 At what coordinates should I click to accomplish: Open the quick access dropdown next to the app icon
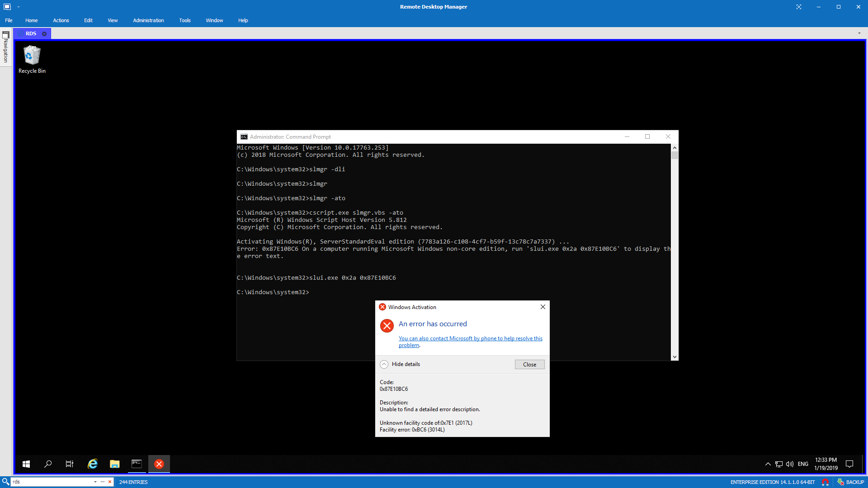click(x=19, y=7)
